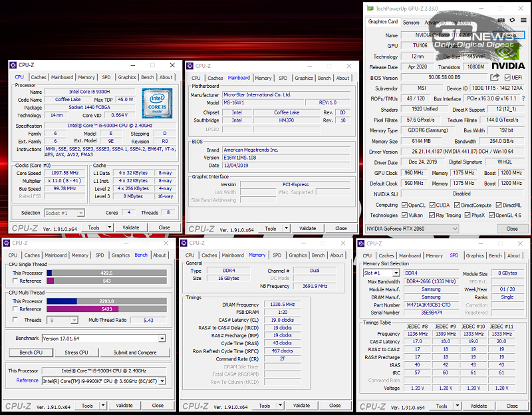
Task: Toggle the Ray Tracing checkbox
Action: click(432, 215)
